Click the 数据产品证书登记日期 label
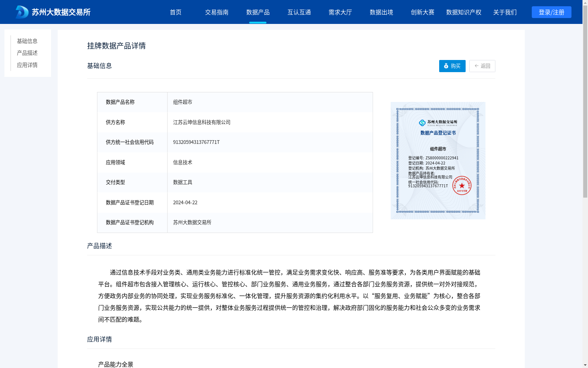Image resolution: width=588 pixels, height=368 pixels. 130,202
